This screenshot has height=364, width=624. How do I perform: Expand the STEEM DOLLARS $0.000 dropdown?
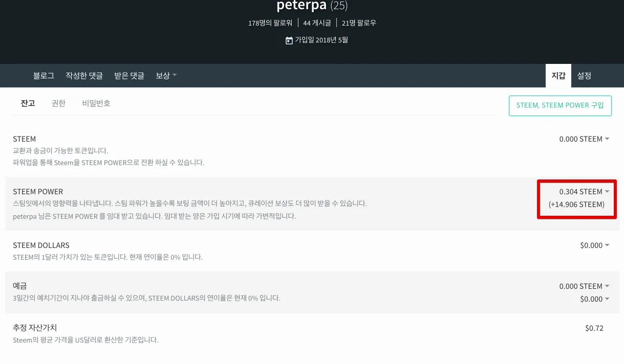594,245
